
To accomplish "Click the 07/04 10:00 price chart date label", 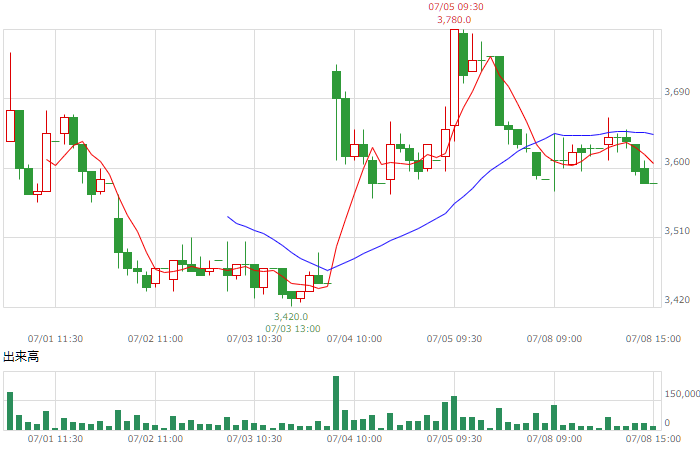I will pos(354,339).
